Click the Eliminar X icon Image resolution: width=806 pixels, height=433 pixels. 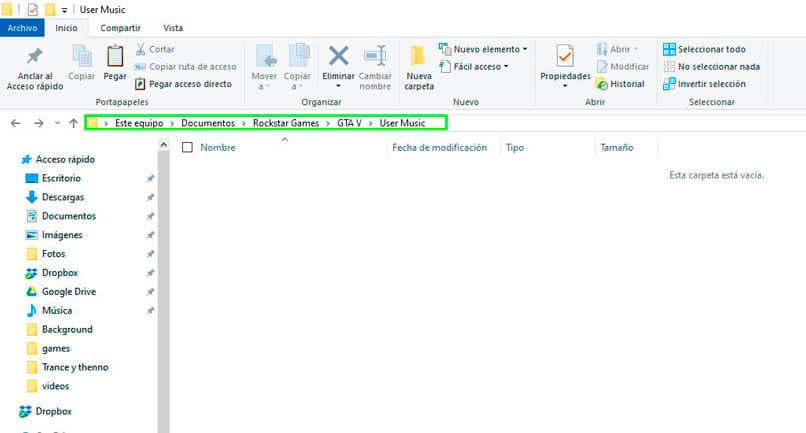click(x=338, y=56)
